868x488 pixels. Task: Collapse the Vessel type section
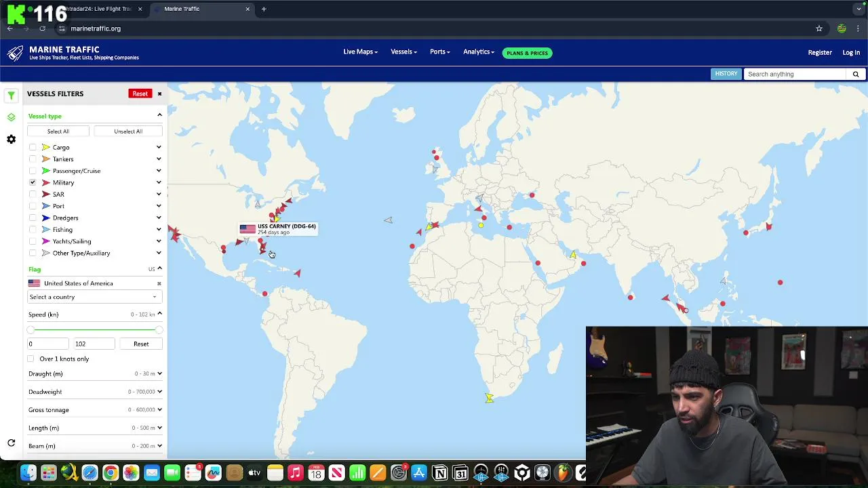[x=159, y=115]
